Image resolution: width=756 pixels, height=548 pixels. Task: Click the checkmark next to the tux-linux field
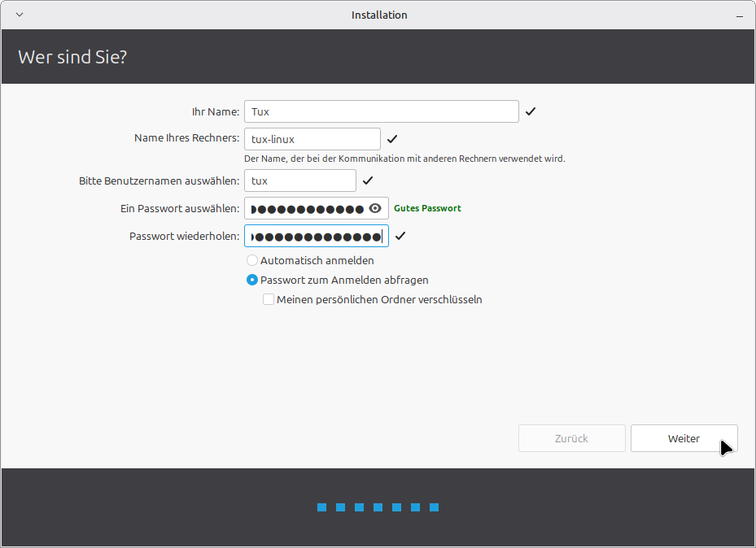[392, 139]
